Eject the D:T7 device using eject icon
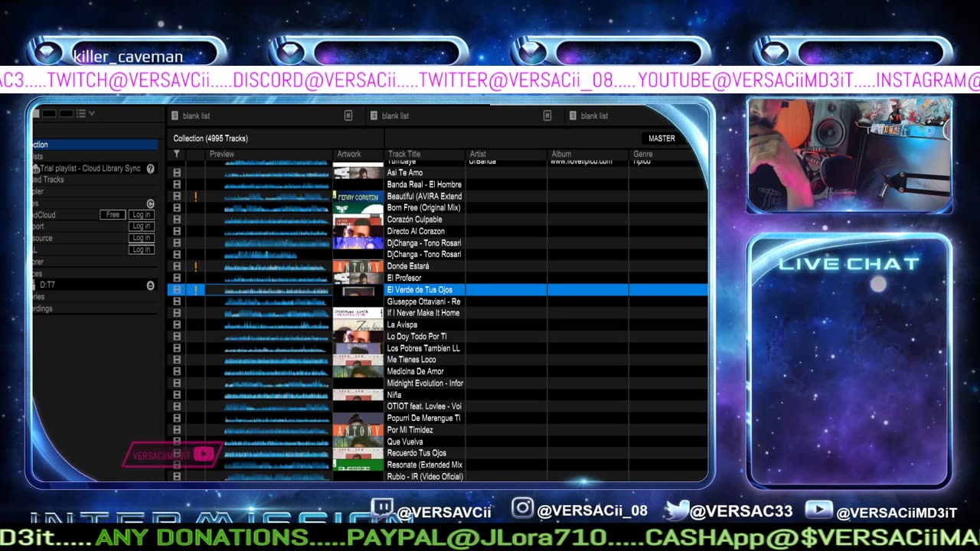The image size is (980, 551). (151, 285)
